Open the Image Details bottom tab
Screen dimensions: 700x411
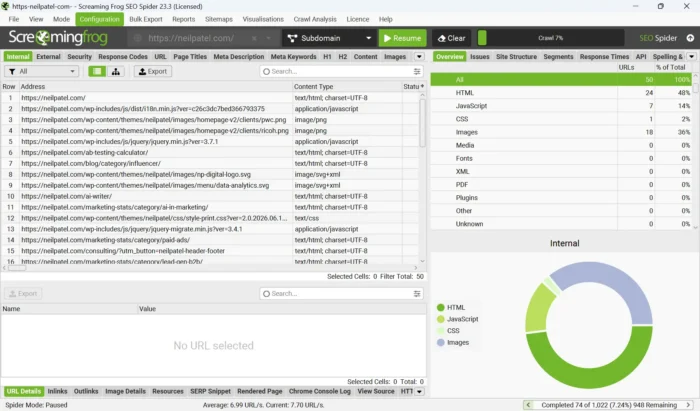[x=125, y=391]
